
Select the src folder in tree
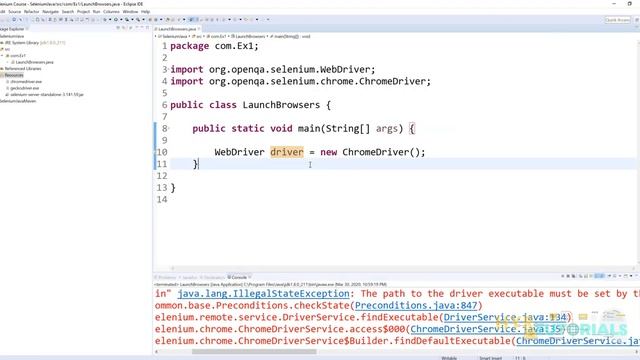(6, 49)
